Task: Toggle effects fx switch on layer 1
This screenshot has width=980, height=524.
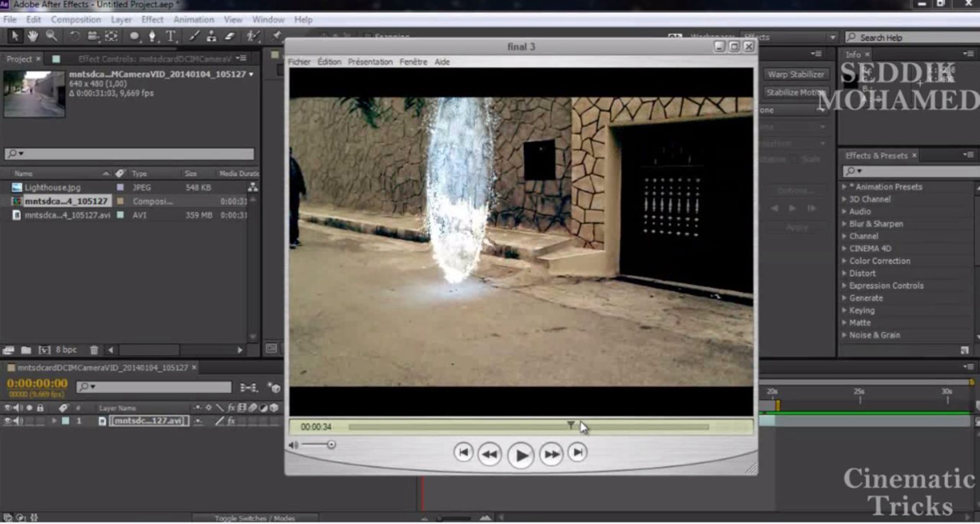Action: tap(231, 421)
